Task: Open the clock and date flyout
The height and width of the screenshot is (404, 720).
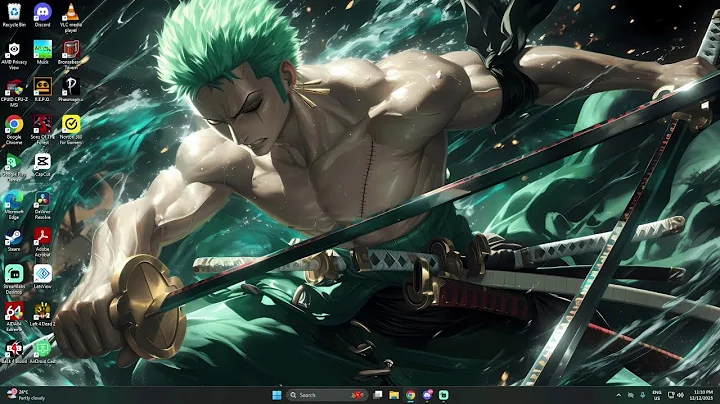Action: coord(703,395)
